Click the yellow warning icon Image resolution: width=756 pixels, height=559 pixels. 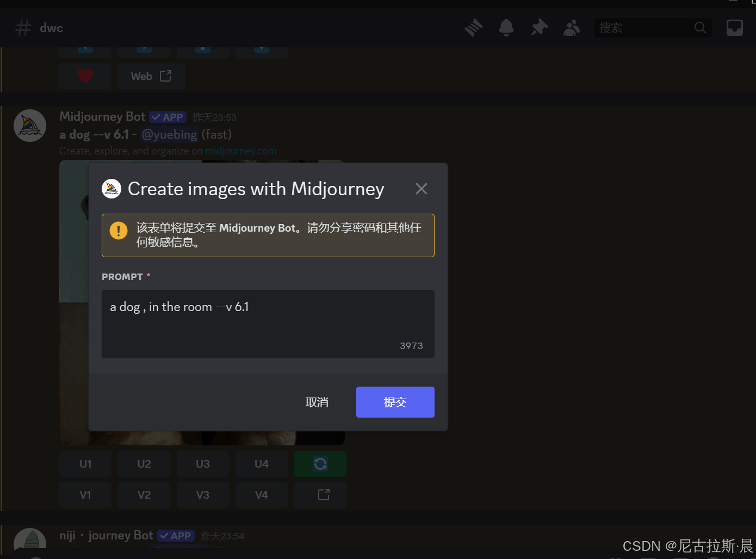[x=119, y=231]
